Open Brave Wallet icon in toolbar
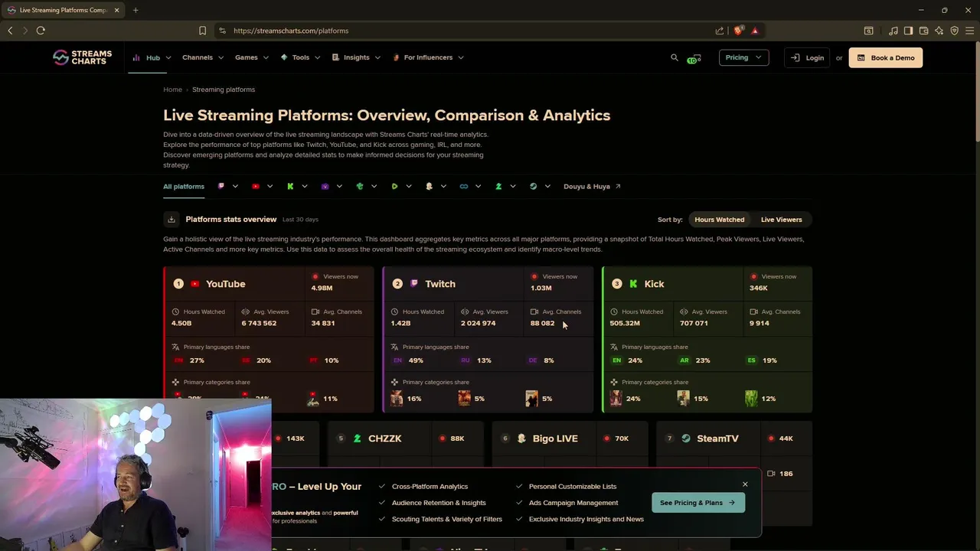 coord(924,31)
